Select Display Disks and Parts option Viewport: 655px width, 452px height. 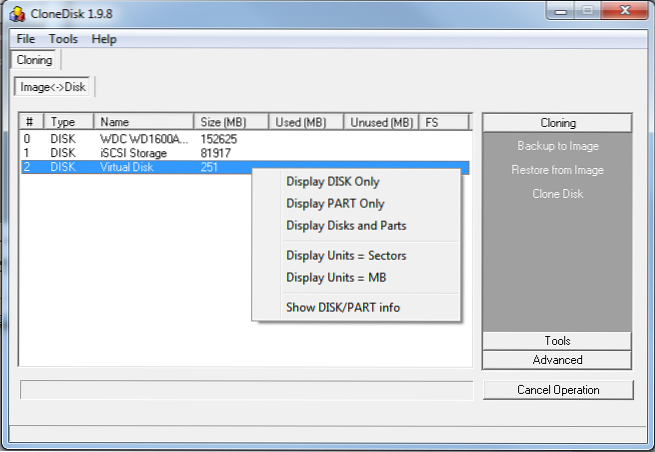click(346, 226)
